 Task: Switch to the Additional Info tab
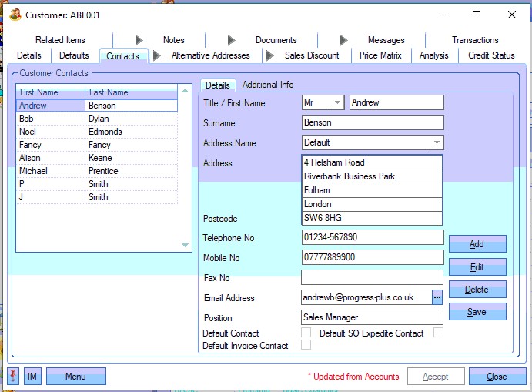(267, 85)
